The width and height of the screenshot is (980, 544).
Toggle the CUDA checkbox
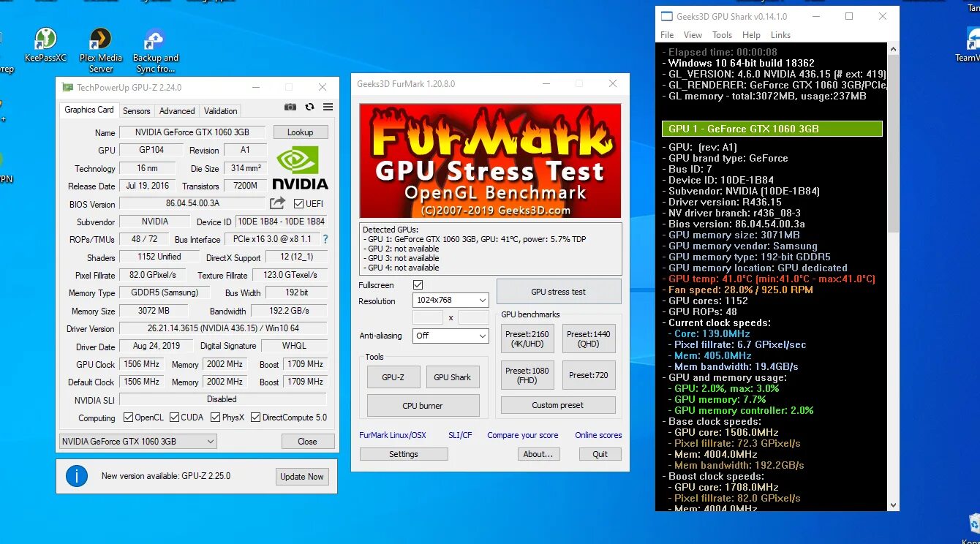[175, 418]
